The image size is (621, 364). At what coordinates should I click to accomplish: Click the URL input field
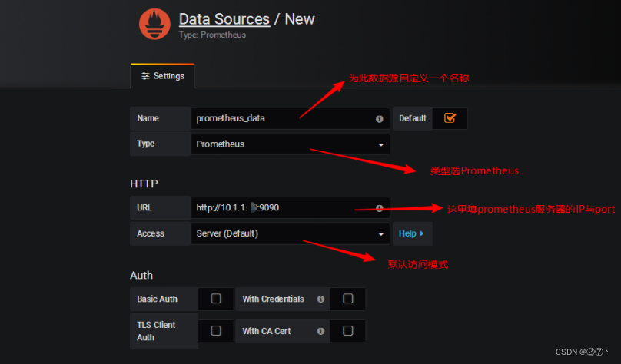coord(291,207)
